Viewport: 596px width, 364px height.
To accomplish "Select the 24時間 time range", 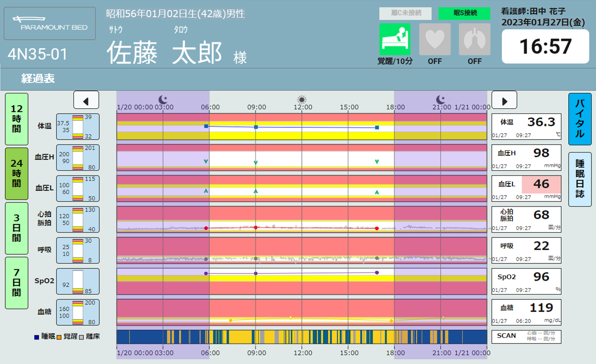I will tap(17, 173).
